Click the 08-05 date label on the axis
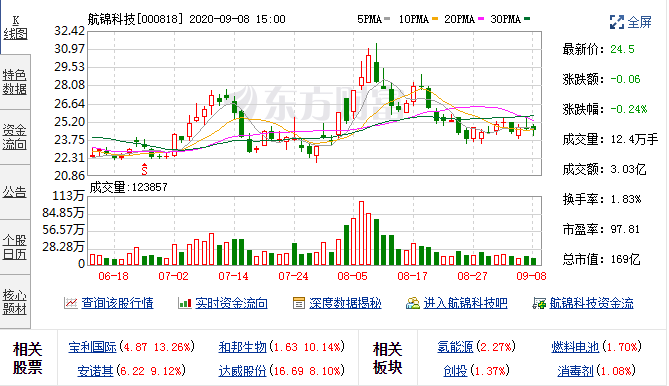This screenshot has height=386, width=669. point(352,276)
